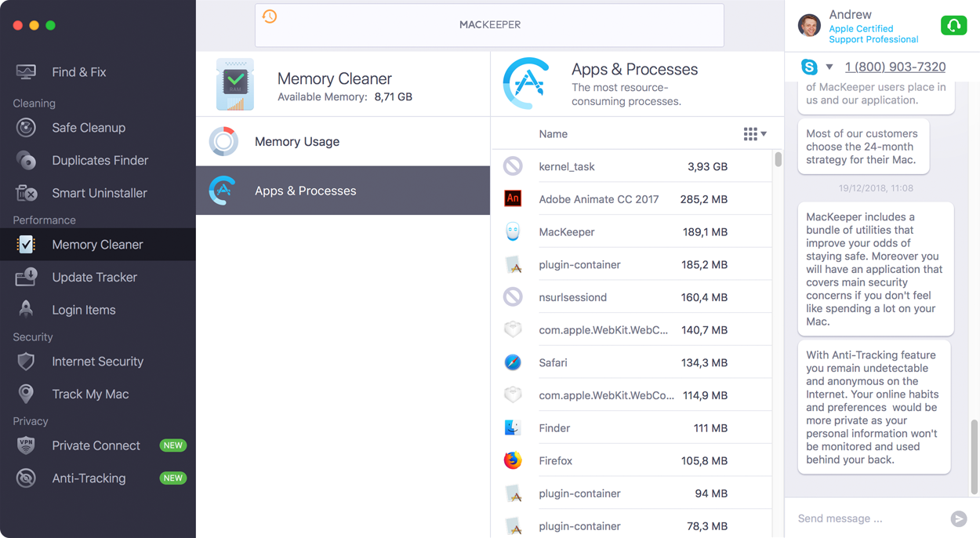980x538 pixels.
Task: Click the process list scrollbar thumb
Action: 778,160
